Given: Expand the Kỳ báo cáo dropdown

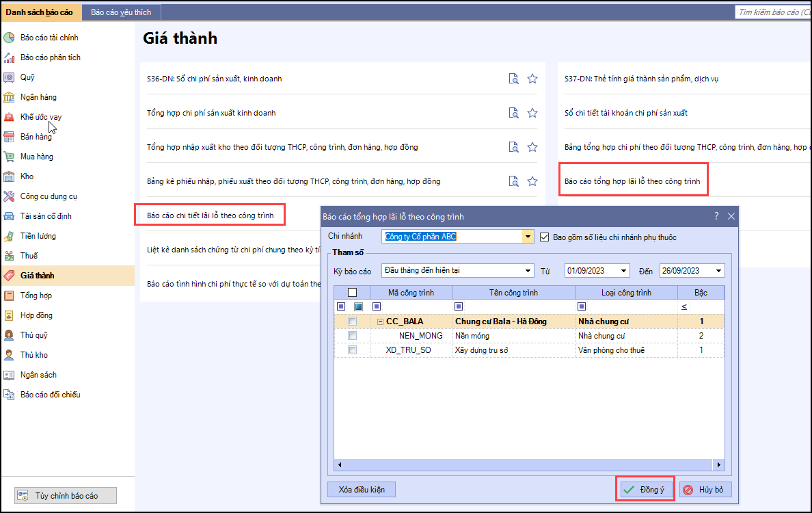Looking at the screenshot, I should 528,271.
